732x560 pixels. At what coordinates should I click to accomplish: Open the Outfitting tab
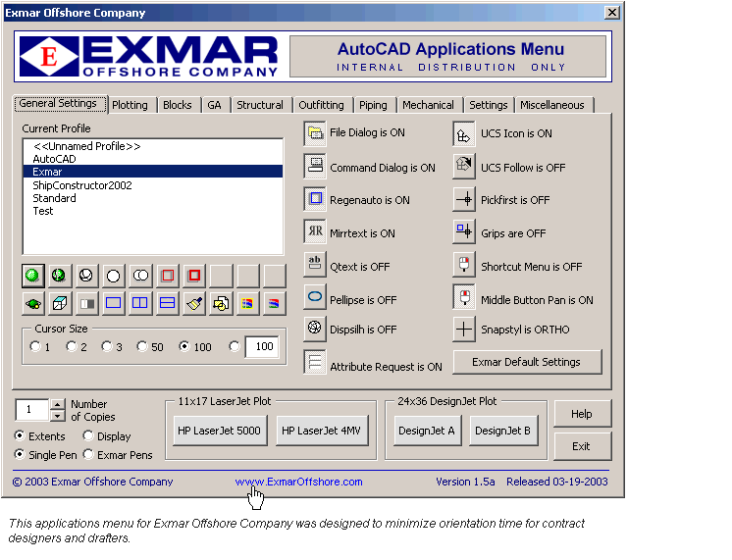[321, 105]
